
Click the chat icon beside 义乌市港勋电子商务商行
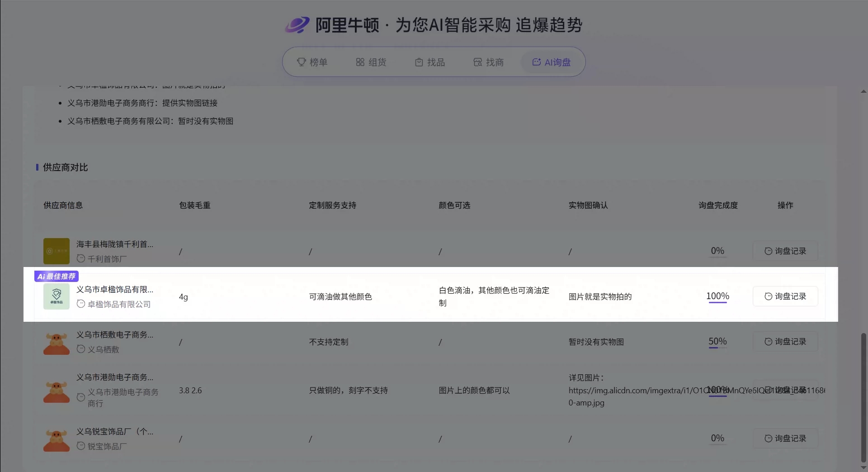(81, 397)
